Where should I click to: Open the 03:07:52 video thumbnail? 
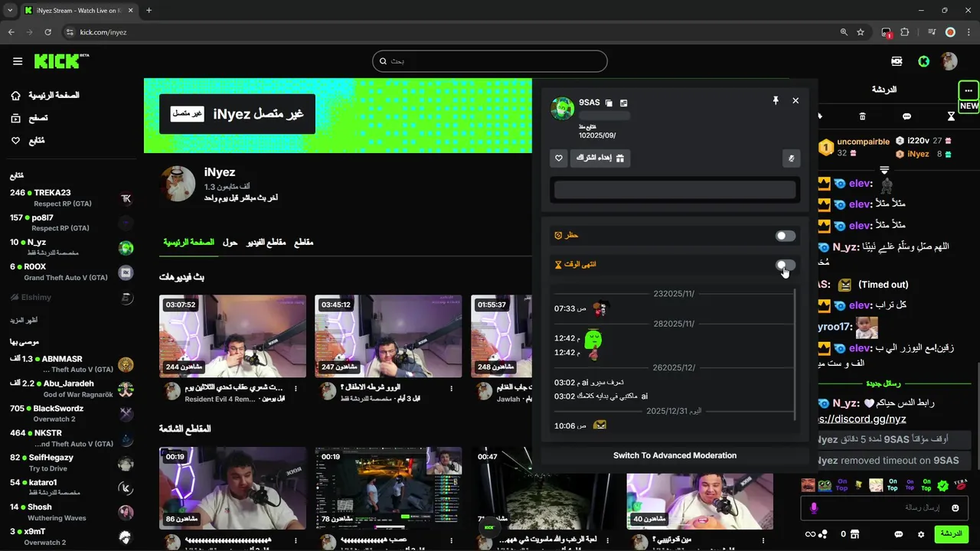pos(233,336)
